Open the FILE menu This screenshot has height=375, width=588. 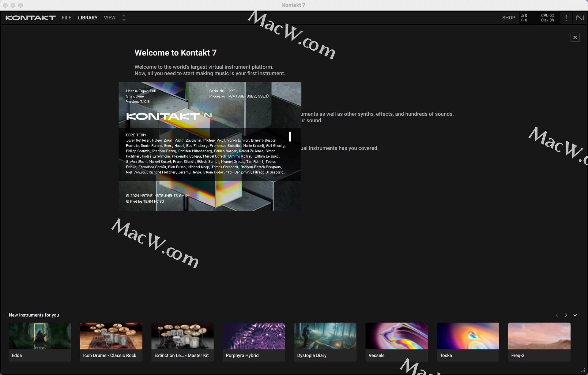[x=66, y=18]
